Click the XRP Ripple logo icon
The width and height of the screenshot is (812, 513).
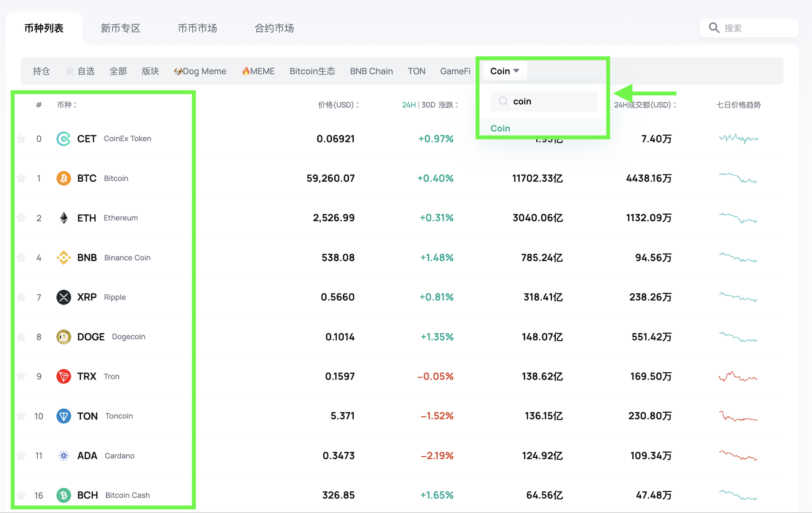coord(63,297)
